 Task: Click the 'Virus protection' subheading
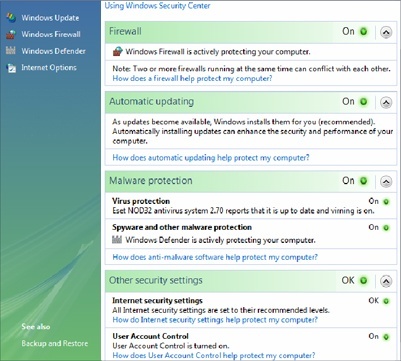coord(141,201)
